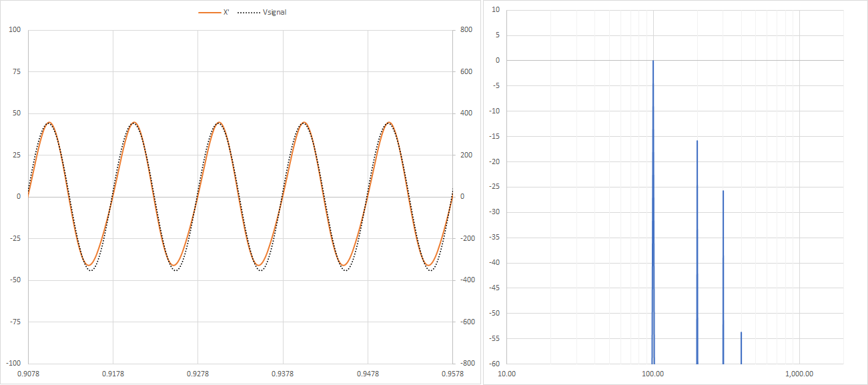The width and height of the screenshot is (868, 385).
Task: Click the 600 label on the secondary axis
Action: pyautogui.click(x=466, y=71)
